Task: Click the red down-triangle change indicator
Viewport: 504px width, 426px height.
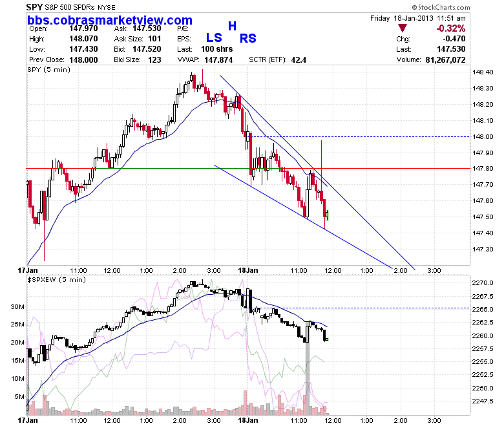Action: pos(402,28)
